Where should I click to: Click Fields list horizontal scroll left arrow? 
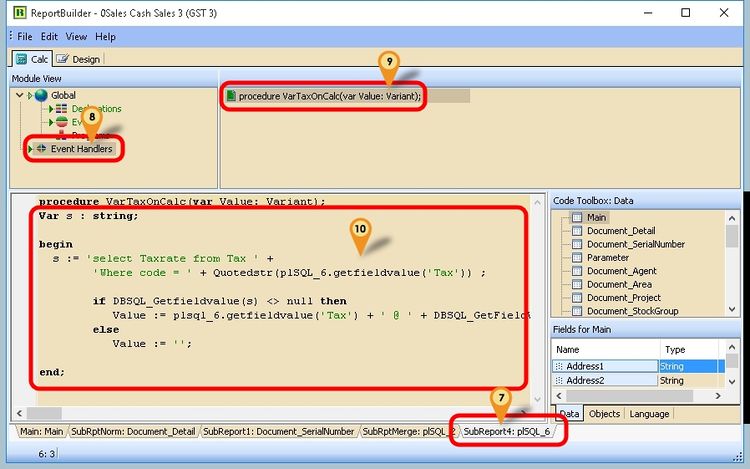[x=559, y=396]
